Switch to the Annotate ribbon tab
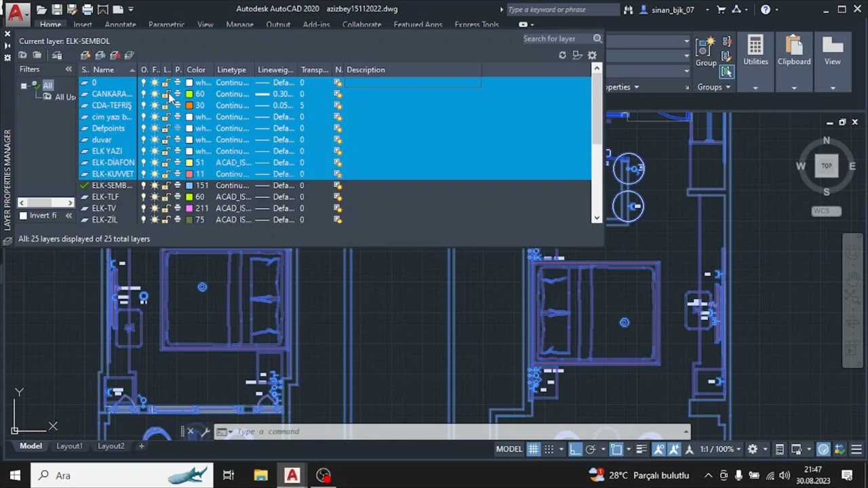Viewport: 868px width, 488px height. pyautogui.click(x=120, y=24)
